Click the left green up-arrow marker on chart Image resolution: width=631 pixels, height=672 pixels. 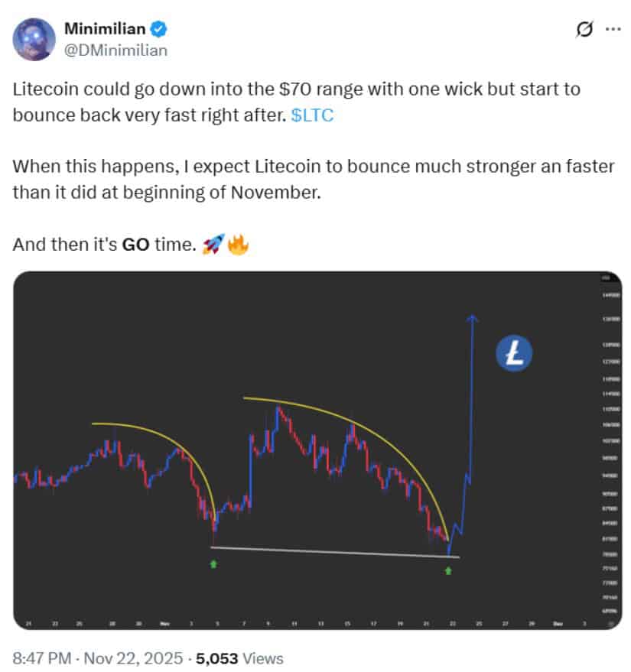[x=214, y=564]
